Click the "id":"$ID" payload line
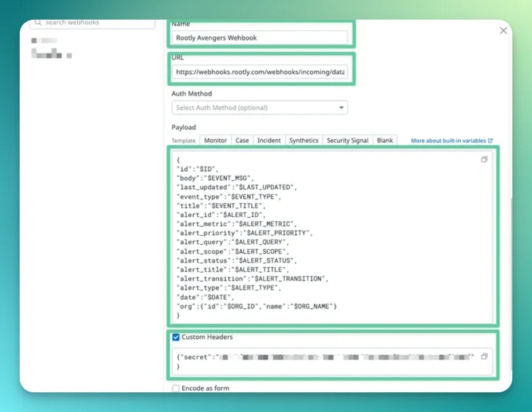The image size is (532, 412). click(197, 169)
